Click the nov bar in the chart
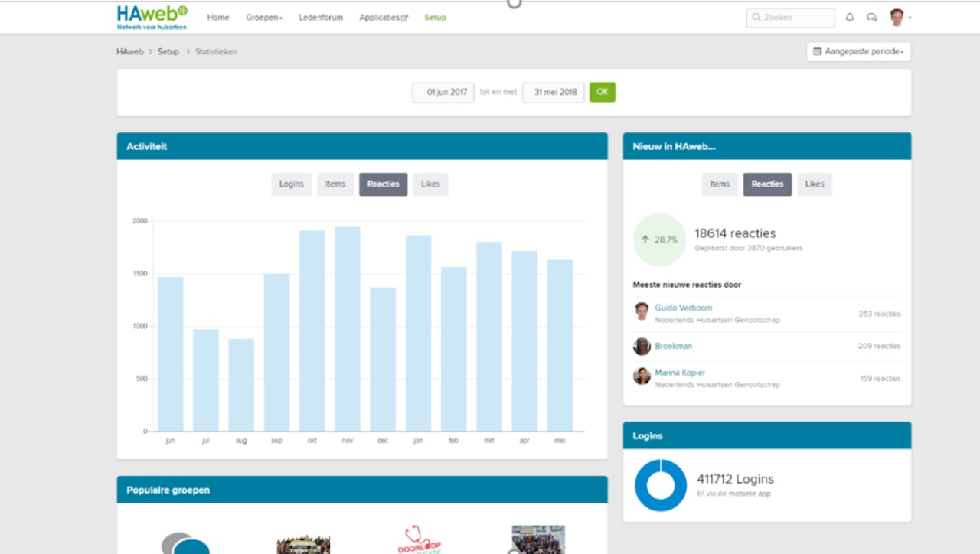 click(x=348, y=329)
